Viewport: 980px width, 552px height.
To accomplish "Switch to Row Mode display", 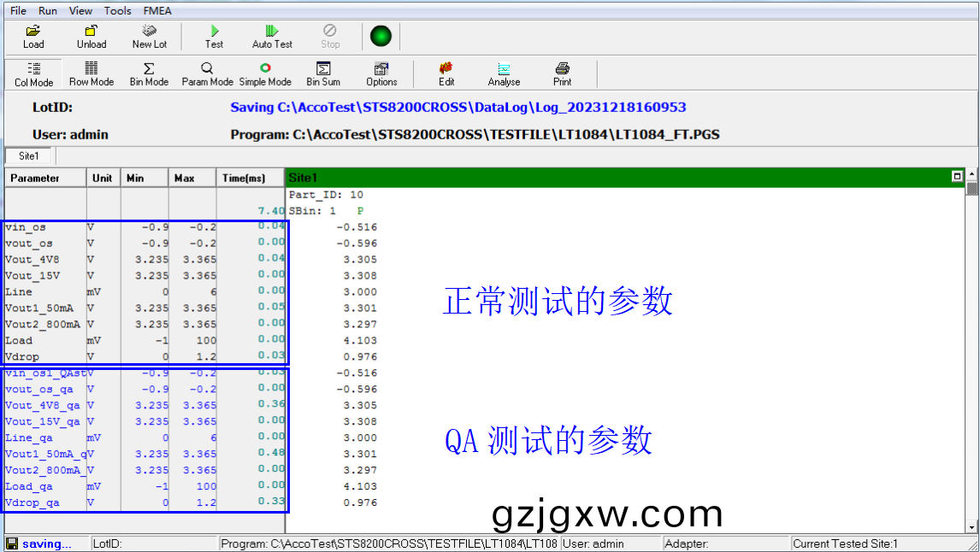I will pos(91,73).
